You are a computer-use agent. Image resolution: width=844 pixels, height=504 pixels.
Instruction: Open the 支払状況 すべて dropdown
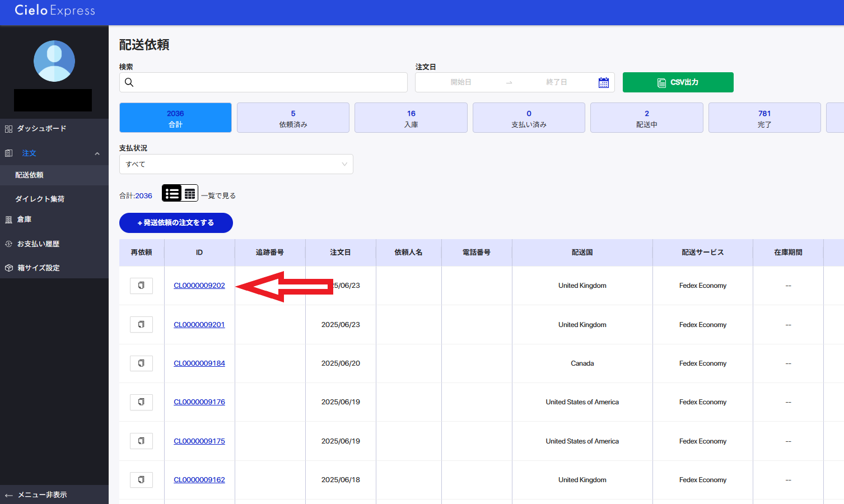236,164
